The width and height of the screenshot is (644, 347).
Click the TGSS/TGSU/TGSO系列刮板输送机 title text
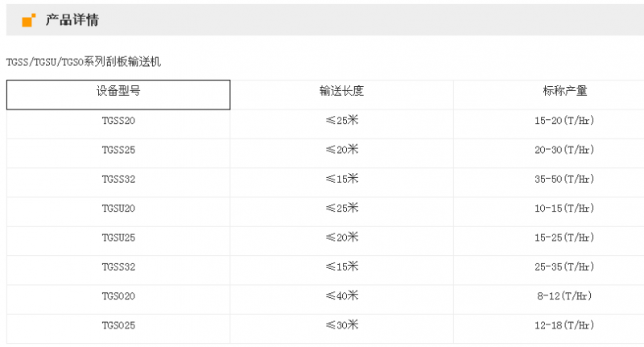[x=84, y=62]
